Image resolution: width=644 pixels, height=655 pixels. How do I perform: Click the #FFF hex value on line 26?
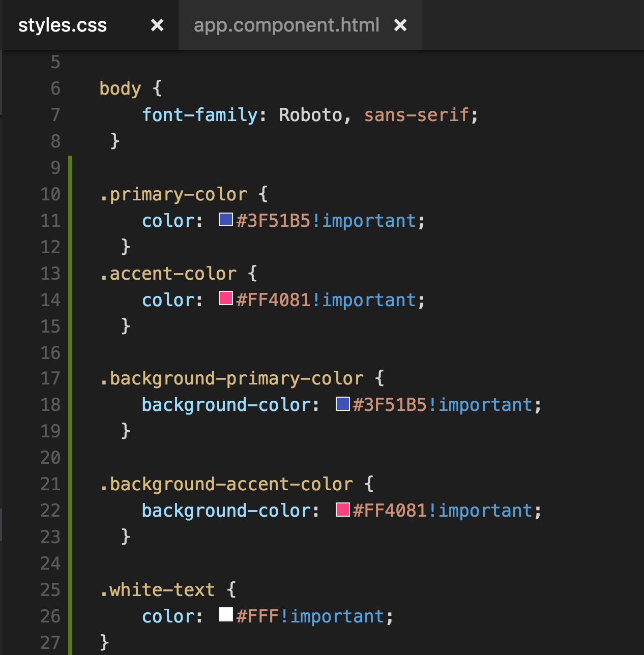257,616
